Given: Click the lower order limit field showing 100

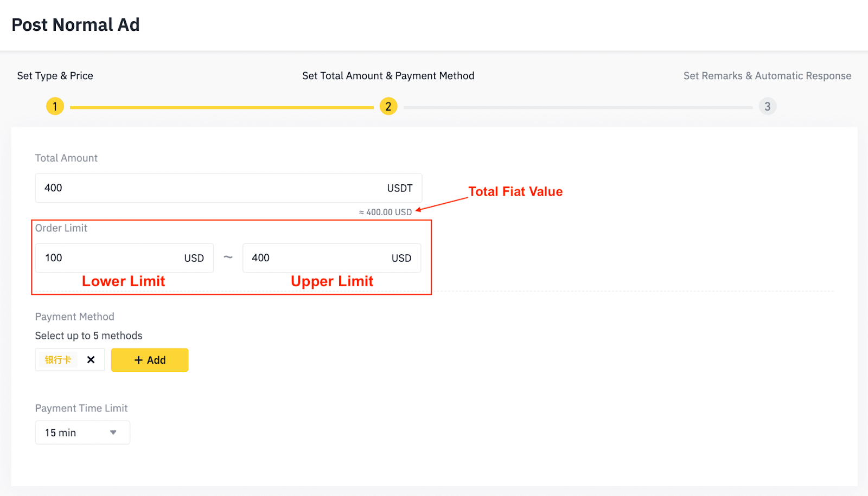Looking at the screenshot, I should tap(124, 258).
